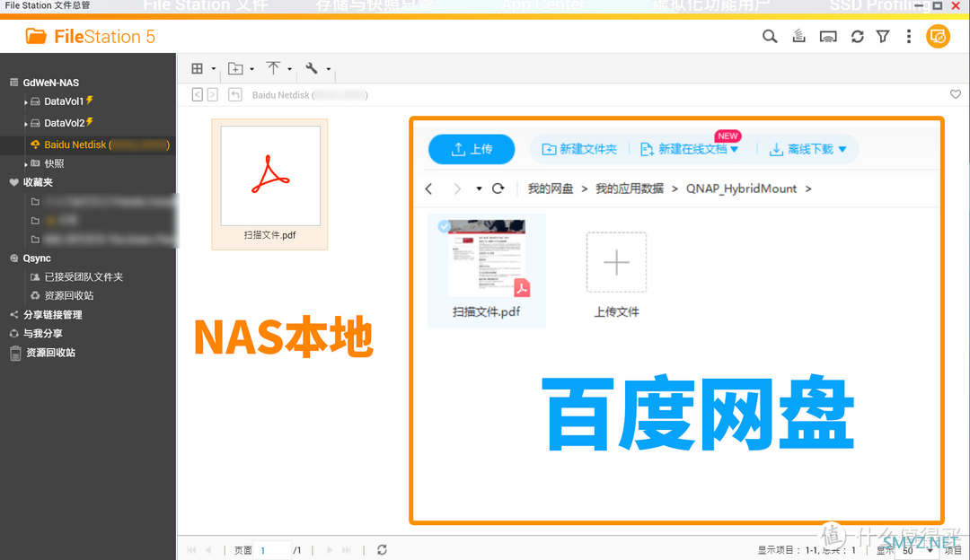970x560 pixels.
Task: Open 分享链接管理 in the sidebar
Action: (x=53, y=315)
